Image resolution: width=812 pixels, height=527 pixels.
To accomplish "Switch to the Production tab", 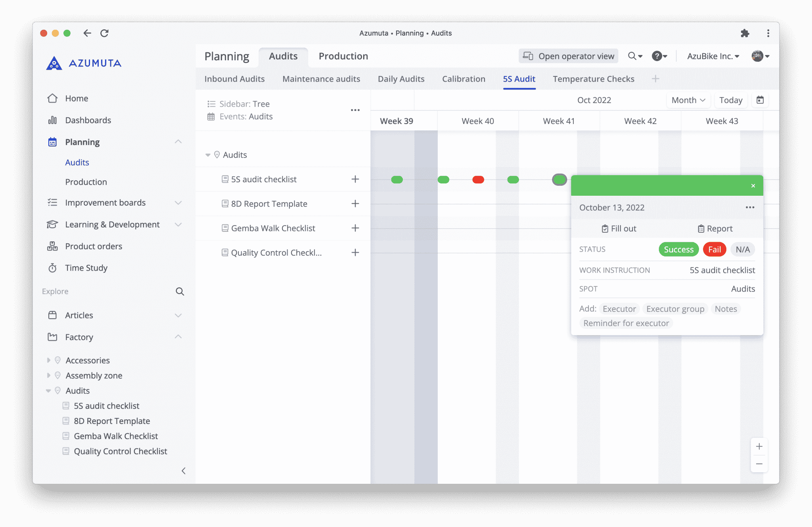I will pos(343,56).
